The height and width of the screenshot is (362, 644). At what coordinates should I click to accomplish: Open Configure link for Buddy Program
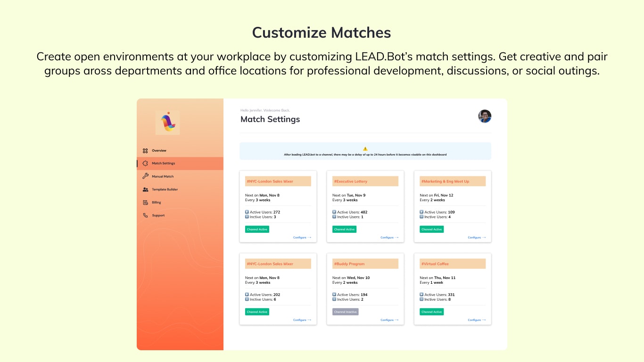tap(389, 320)
